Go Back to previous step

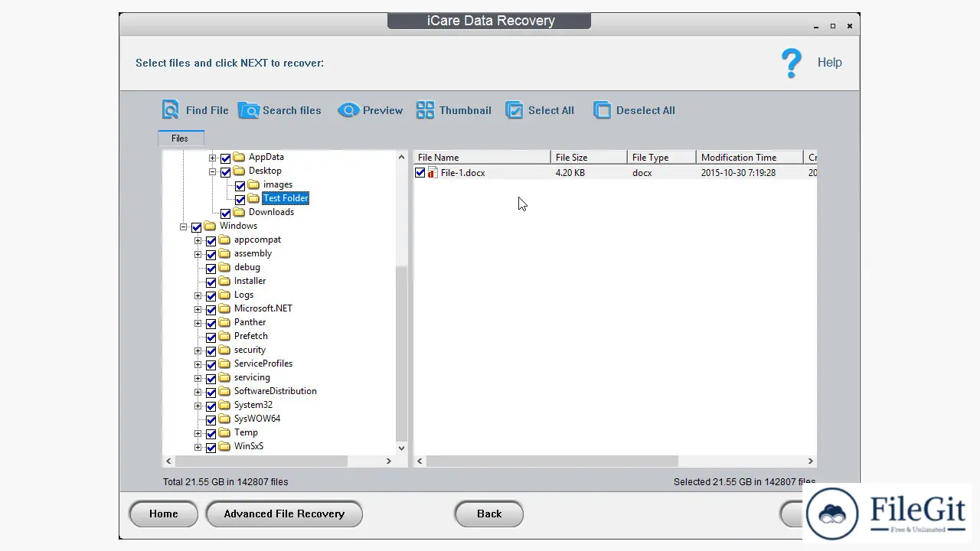pos(489,514)
